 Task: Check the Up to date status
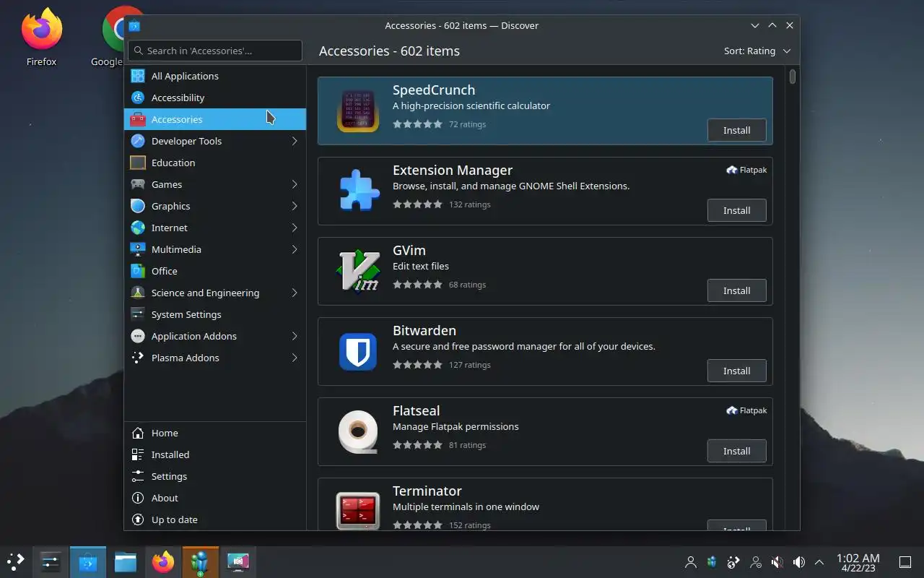click(215, 519)
